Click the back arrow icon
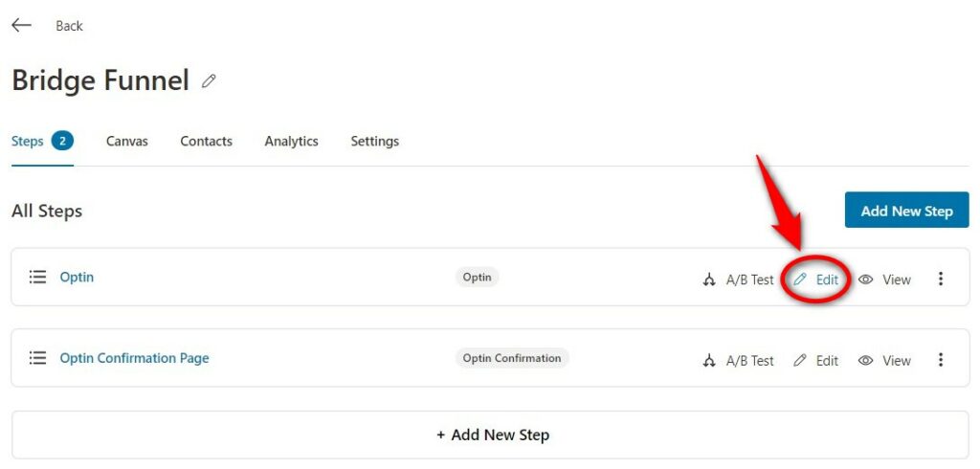Screen dimensions: 980x469 pyautogui.click(x=21, y=25)
